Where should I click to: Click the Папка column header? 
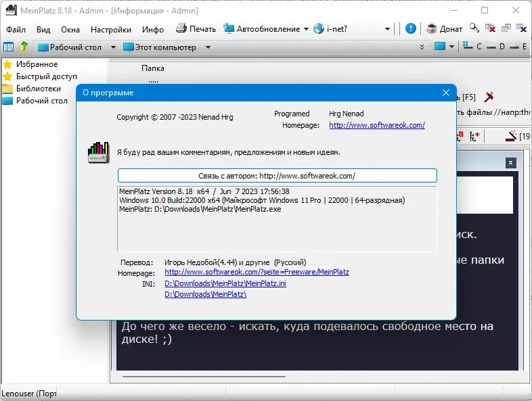click(x=153, y=68)
